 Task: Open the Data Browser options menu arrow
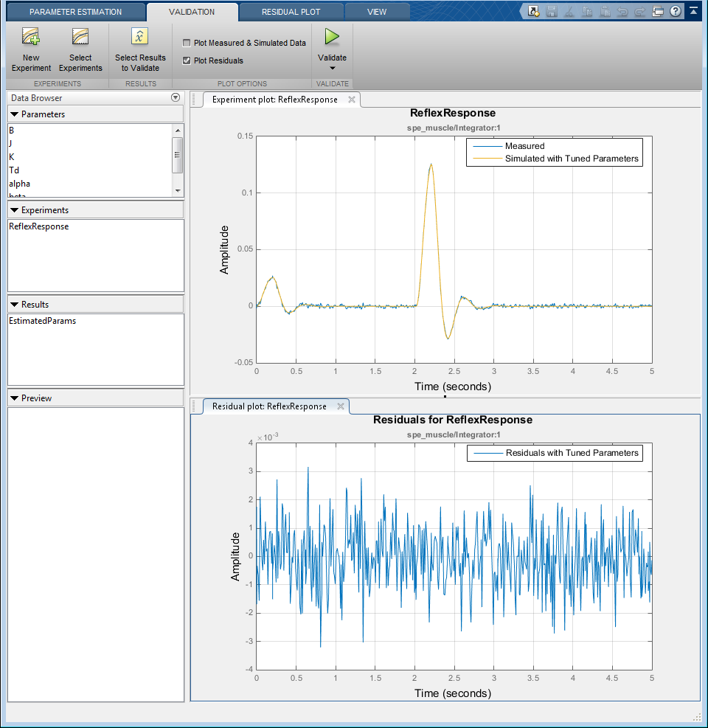click(x=176, y=98)
